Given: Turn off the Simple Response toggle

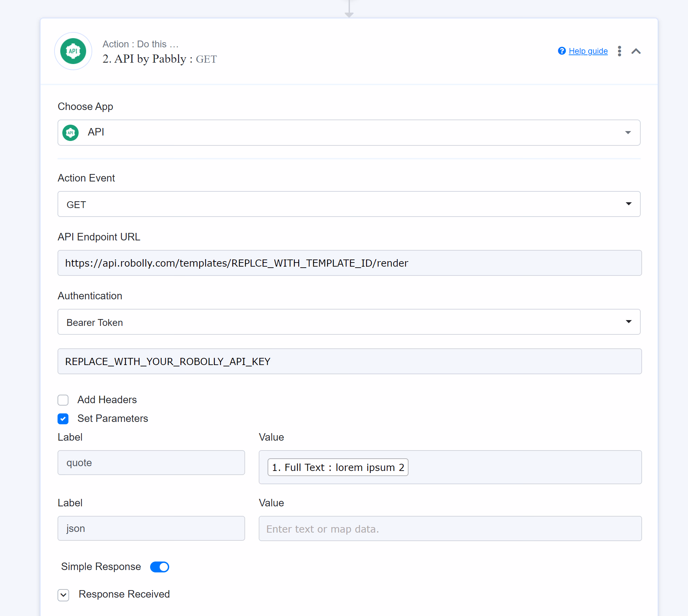Looking at the screenshot, I should point(160,567).
